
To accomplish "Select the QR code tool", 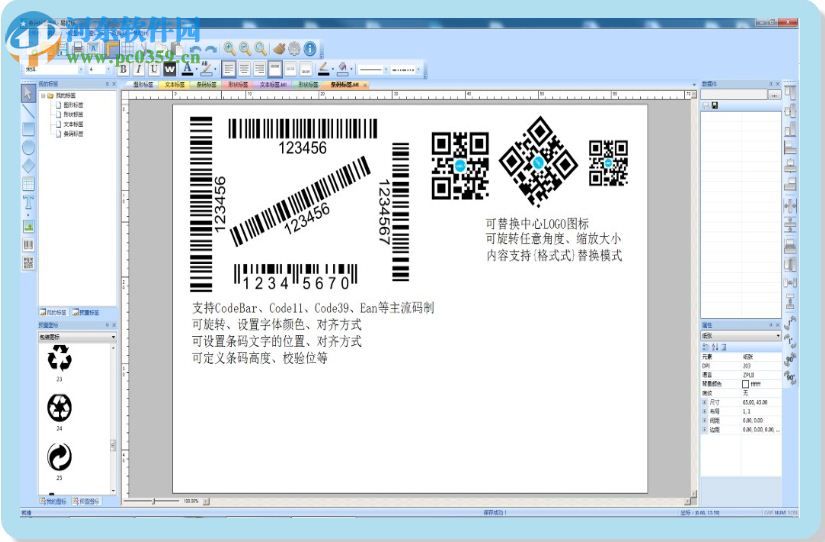I will pos(28,263).
